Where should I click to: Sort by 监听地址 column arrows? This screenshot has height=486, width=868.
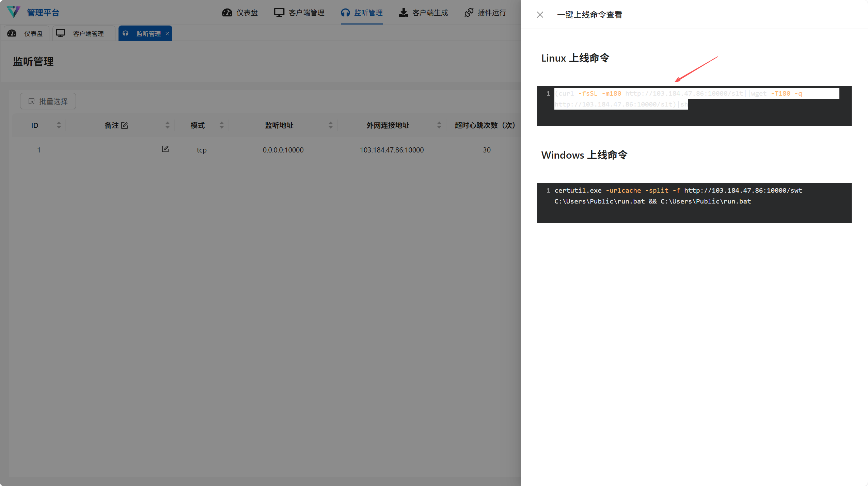click(x=330, y=125)
